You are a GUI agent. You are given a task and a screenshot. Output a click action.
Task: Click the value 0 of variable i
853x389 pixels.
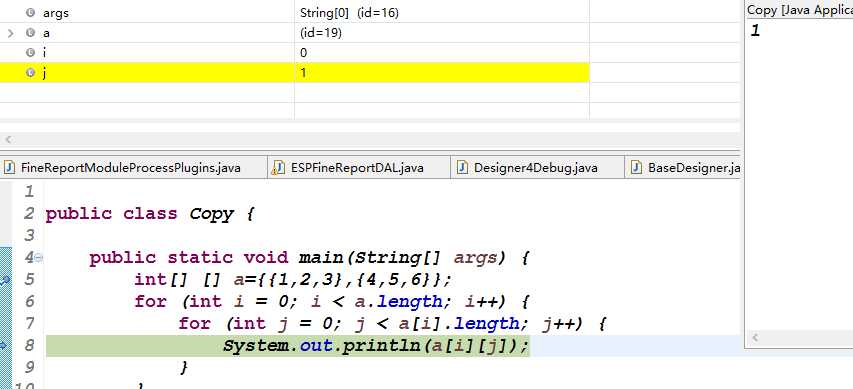304,53
